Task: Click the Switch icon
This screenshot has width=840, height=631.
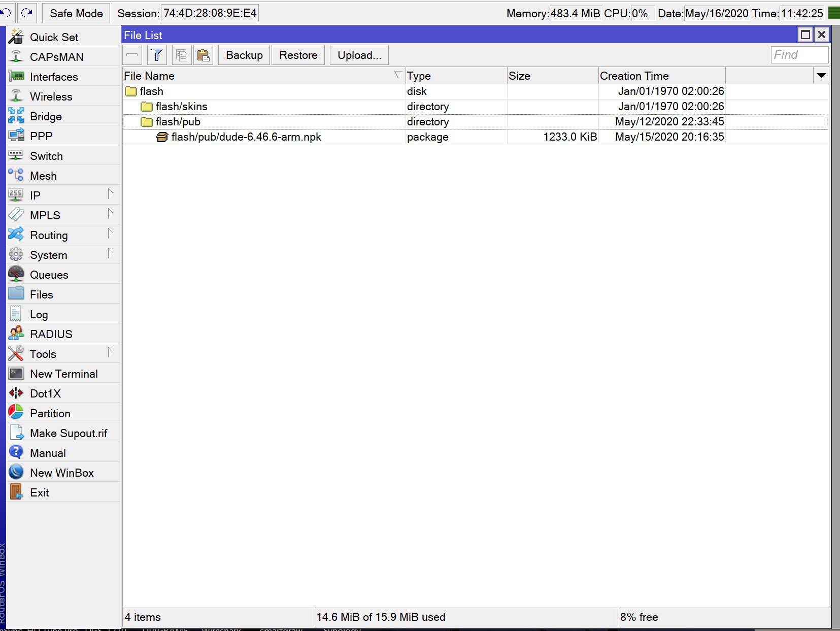Action: pos(16,155)
